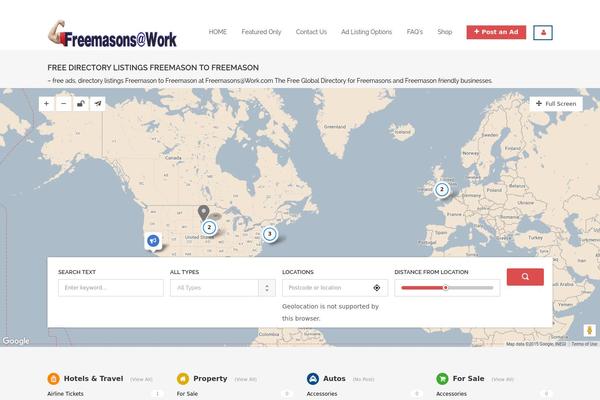Viewport: 600px width, 400px height.
Task: Click the cluster marker over the UK
Action: 442,189
